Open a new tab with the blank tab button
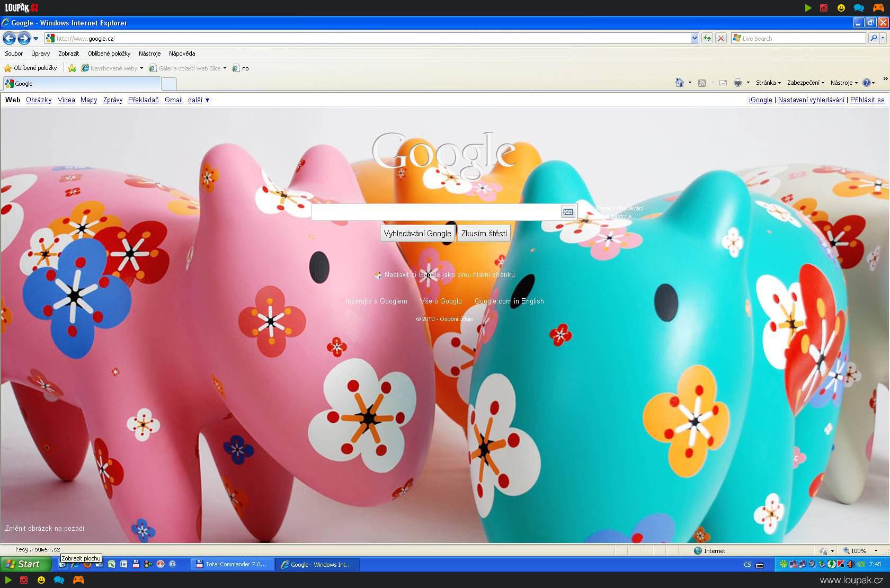Screen dimensions: 890x588 click(168, 84)
